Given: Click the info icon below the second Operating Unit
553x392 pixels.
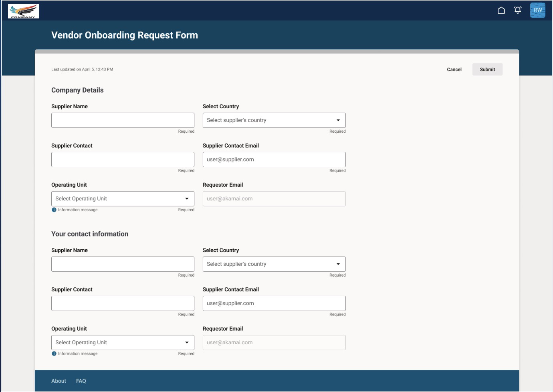Looking at the screenshot, I should pyautogui.click(x=54, y=353).
